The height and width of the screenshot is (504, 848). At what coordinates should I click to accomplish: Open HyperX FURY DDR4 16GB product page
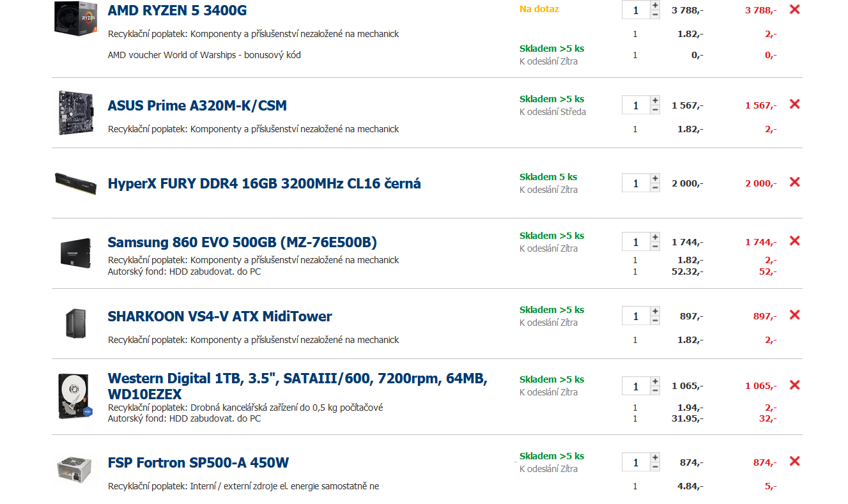click(x=265, y=183)
